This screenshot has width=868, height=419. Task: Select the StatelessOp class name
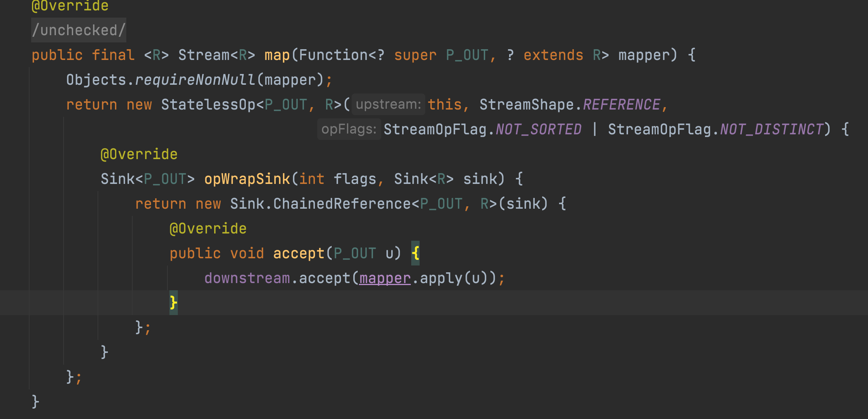pyautogui.click(x=208, y=105)
